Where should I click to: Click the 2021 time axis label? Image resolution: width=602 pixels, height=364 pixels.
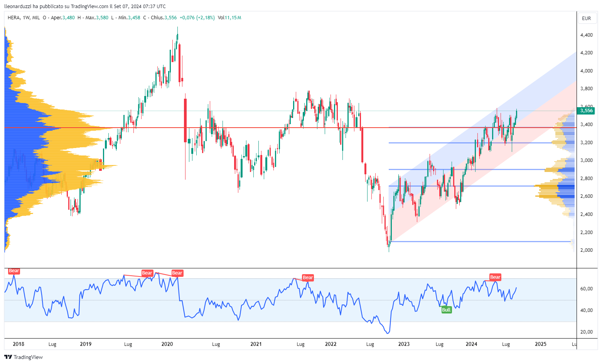[x=256, y=344]
